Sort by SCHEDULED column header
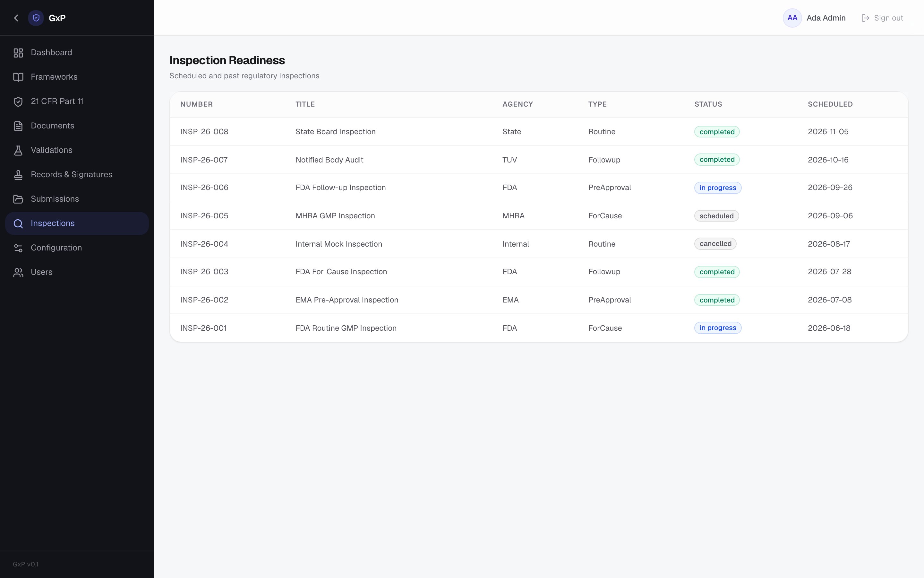The height and width of the screenshot is (578, 924). click(x=830, y=104)
